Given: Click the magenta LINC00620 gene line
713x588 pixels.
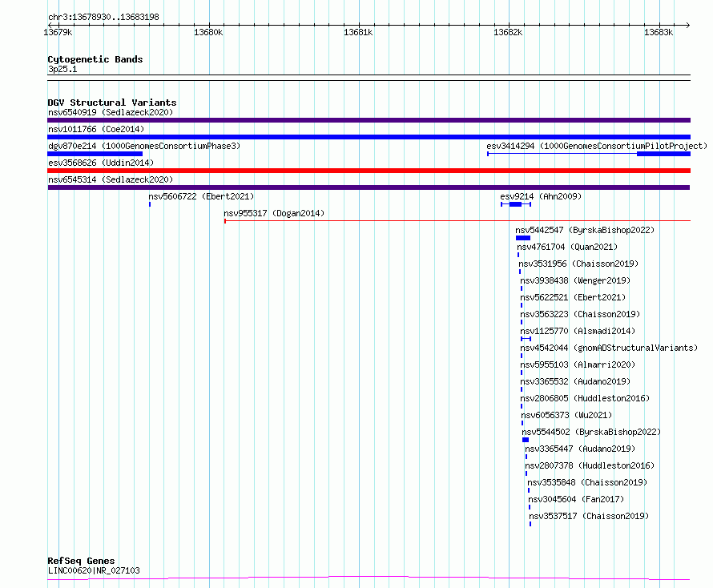Looking at the screenshot, I should 369,578.
